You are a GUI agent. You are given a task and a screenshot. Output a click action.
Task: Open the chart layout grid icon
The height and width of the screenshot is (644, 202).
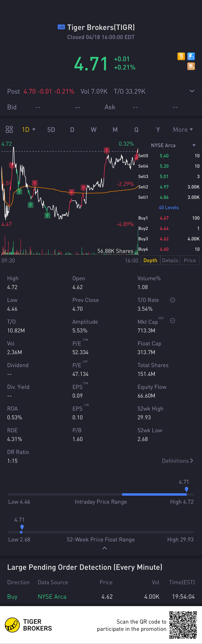pos(9,129)
